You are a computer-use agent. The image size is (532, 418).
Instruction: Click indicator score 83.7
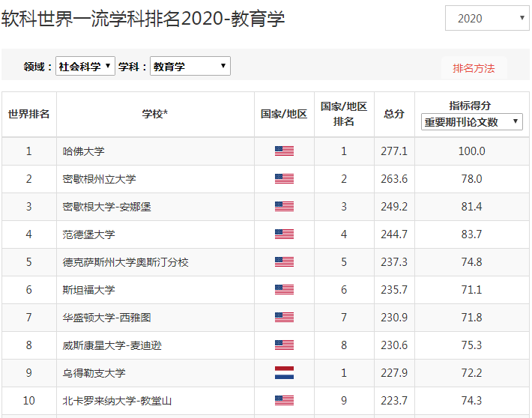click(471, 234)
